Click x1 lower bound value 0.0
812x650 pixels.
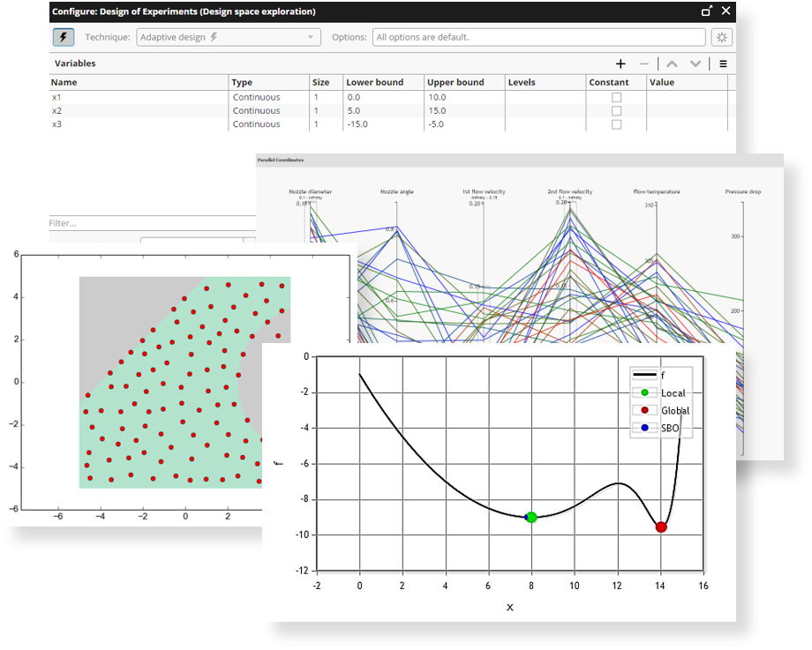coord(354,97)
